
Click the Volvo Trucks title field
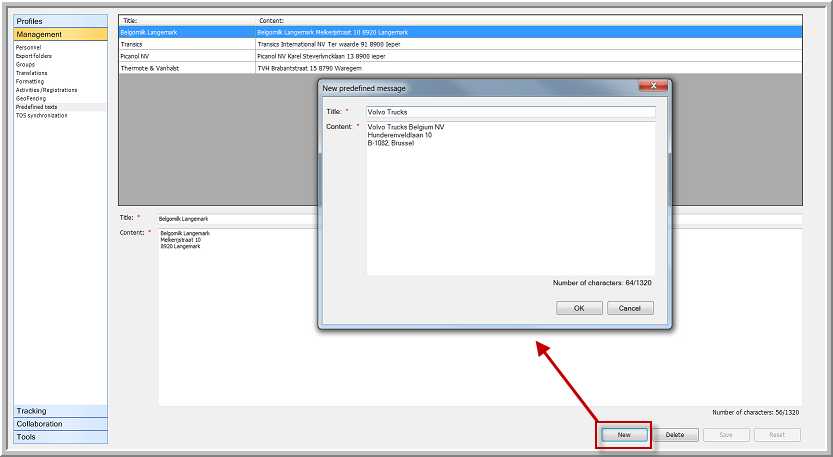pos(510,112)
